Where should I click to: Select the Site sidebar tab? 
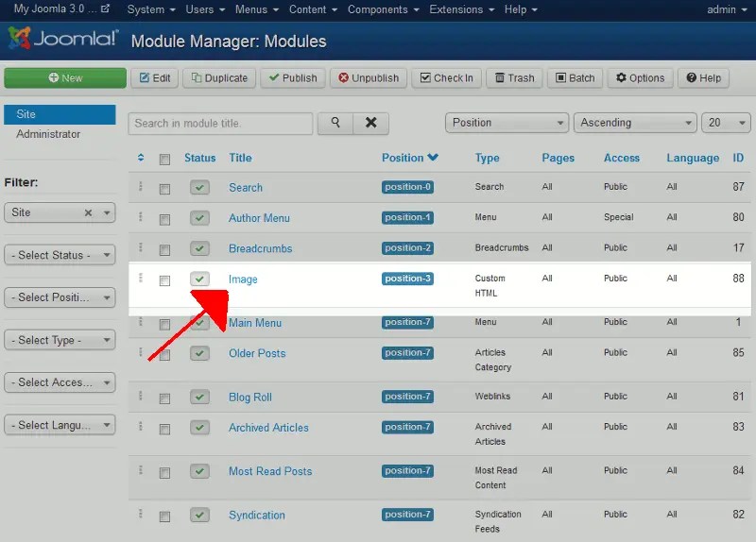click(60, 114)
